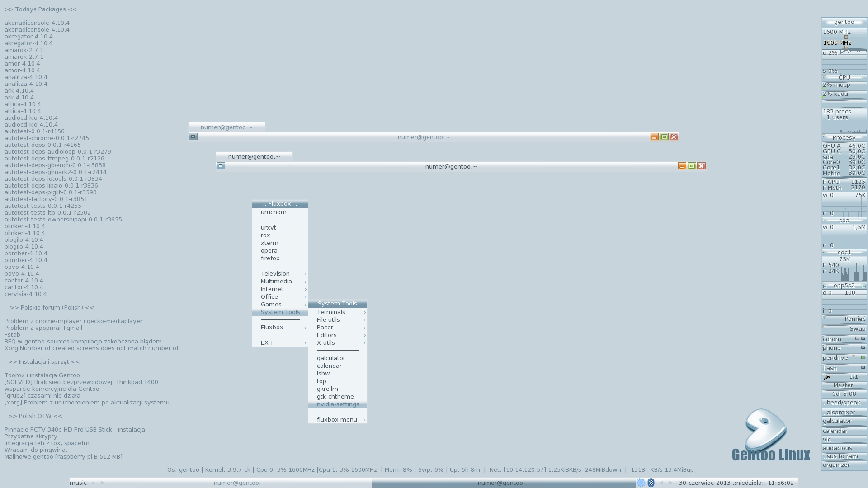Viewport: 868px width, 488px height.
Task: Open the Terminals submenu in System Tools
Action: [x=338, y=312]
